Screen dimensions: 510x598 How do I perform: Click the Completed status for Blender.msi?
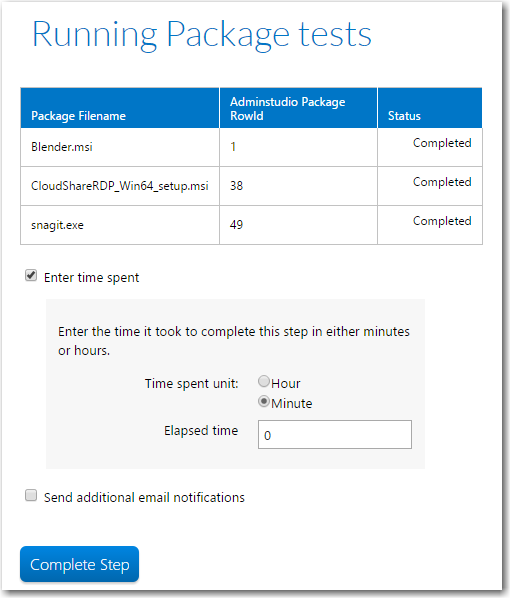442,143
